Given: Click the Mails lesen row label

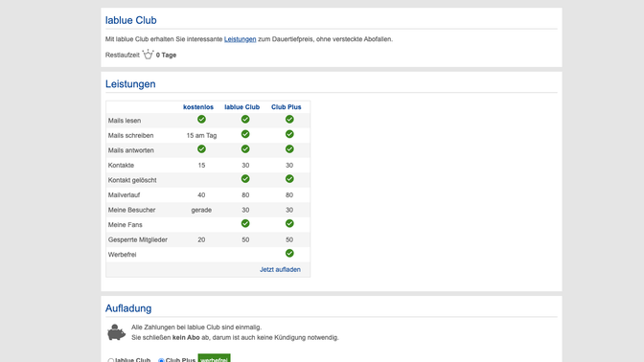Looking at the screenshot, I should click(125, 121).
